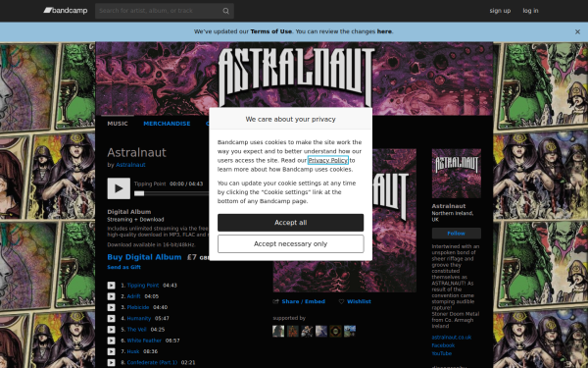This screenshot has width=588, height=368.
Task: Open the Husk track link
Action: tap(133, 351)
